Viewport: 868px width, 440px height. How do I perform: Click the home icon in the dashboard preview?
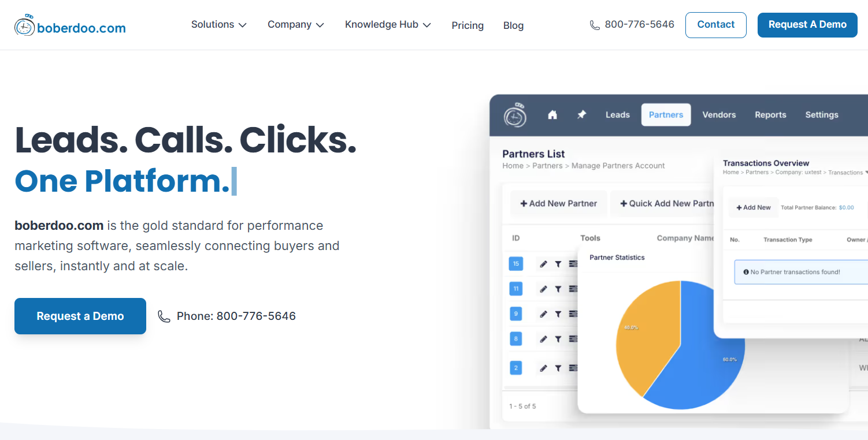point(552,115)
